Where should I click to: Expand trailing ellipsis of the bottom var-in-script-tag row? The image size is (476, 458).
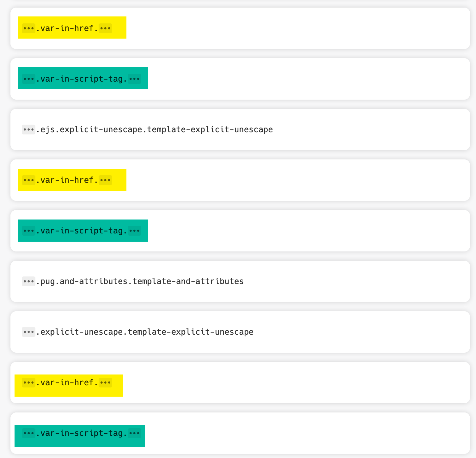click(134, 433)
